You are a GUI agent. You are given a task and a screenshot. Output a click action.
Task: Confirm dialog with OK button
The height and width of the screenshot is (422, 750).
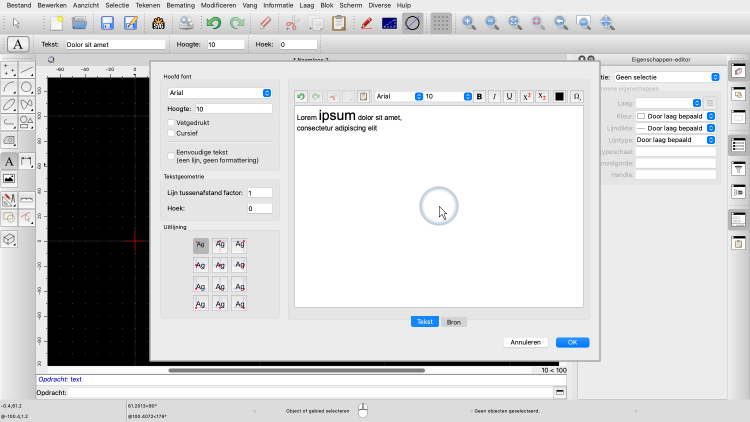click(x=572, y=342)
